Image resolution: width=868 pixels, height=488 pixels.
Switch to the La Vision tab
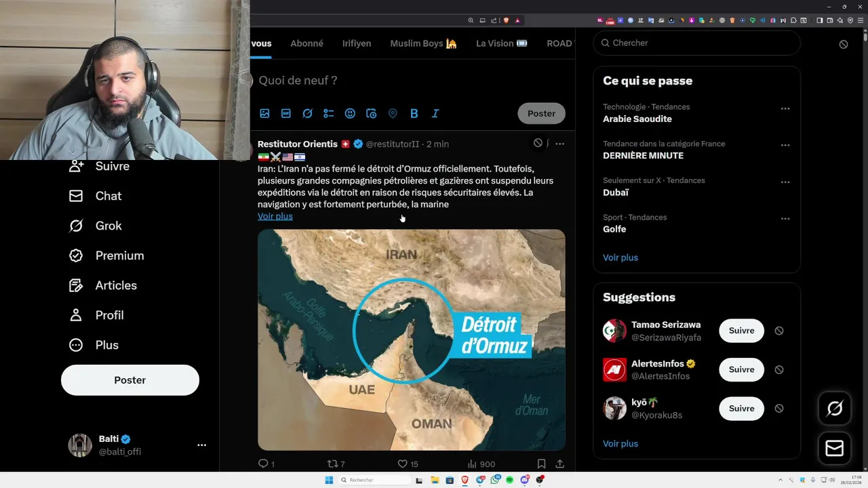(x=502, y=43)
